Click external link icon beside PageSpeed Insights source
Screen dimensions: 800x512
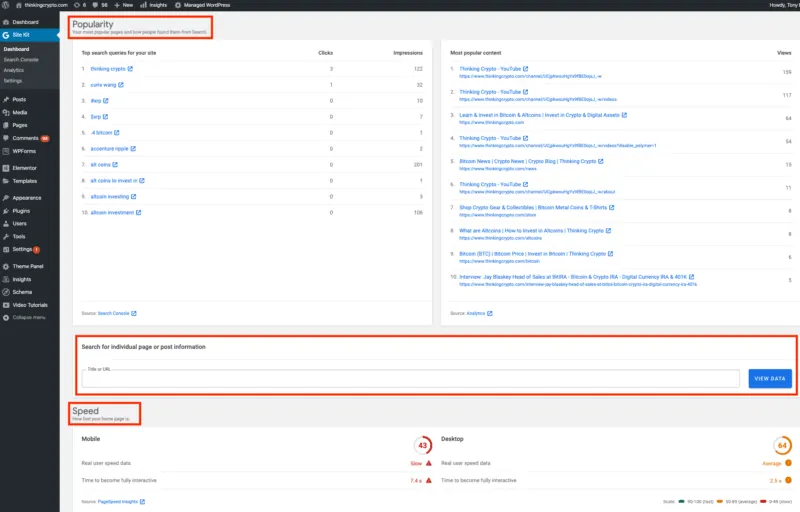[x=142, y=500]
